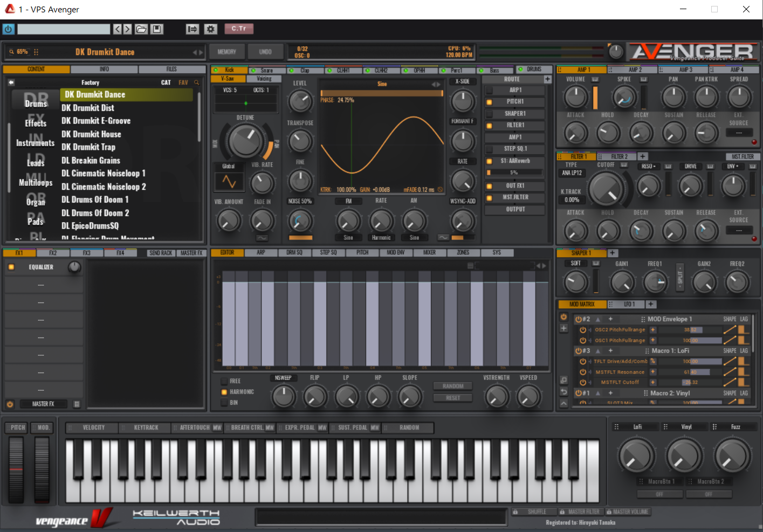Open the DRIVE parameter dropdown
The width and height of the screenshot is (763, 532).
click(691, 166)
